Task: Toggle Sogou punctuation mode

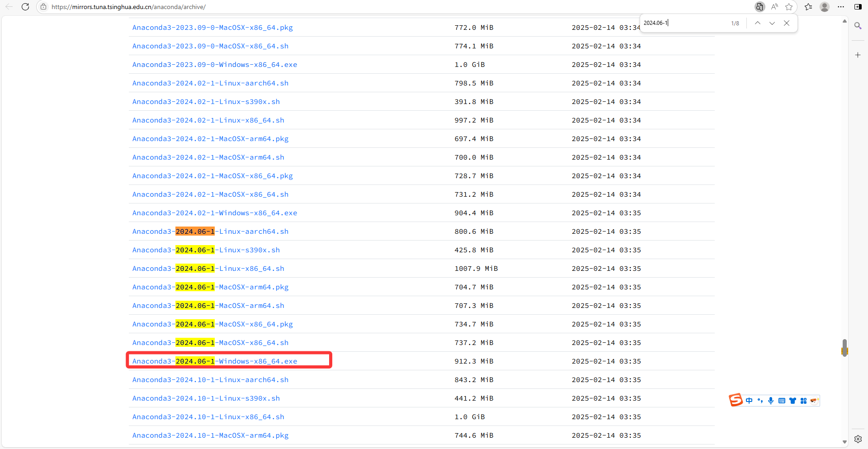Action: click(760, 401)
